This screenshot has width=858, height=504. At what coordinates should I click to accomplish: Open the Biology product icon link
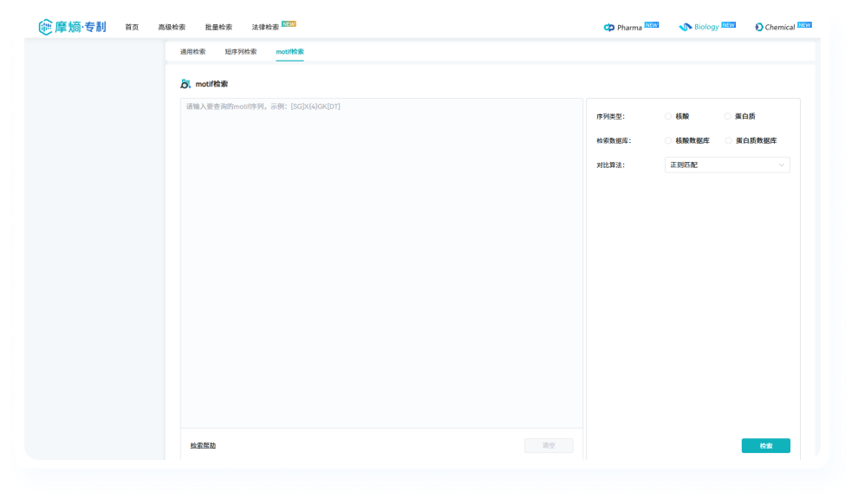tap(685, 27)
